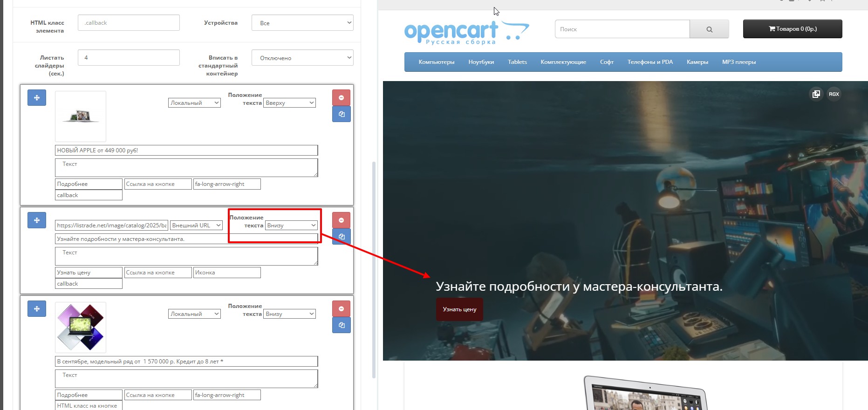
Task: Open the cart button Товаров 0
Action: 792,29
